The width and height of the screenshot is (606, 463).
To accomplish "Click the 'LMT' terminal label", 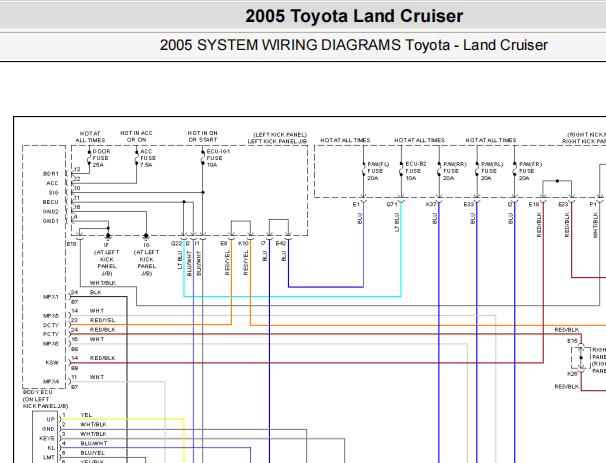I will tap(49, 458).
